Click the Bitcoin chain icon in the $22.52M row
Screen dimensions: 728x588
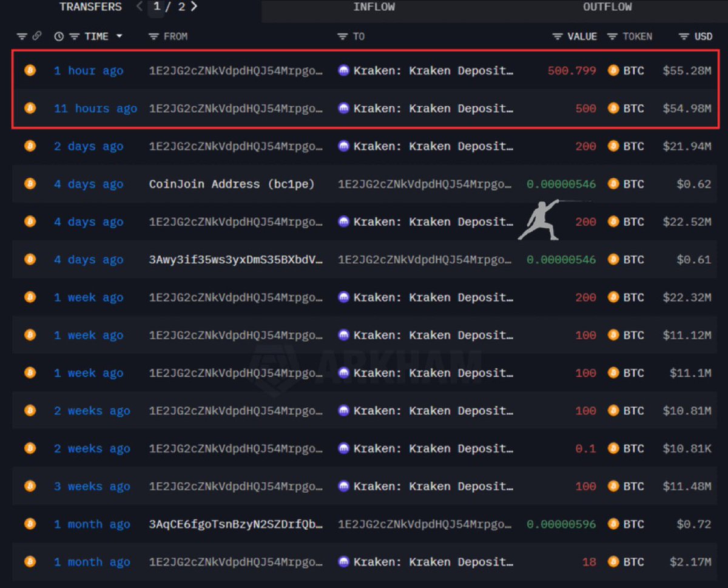pos(30,221)
